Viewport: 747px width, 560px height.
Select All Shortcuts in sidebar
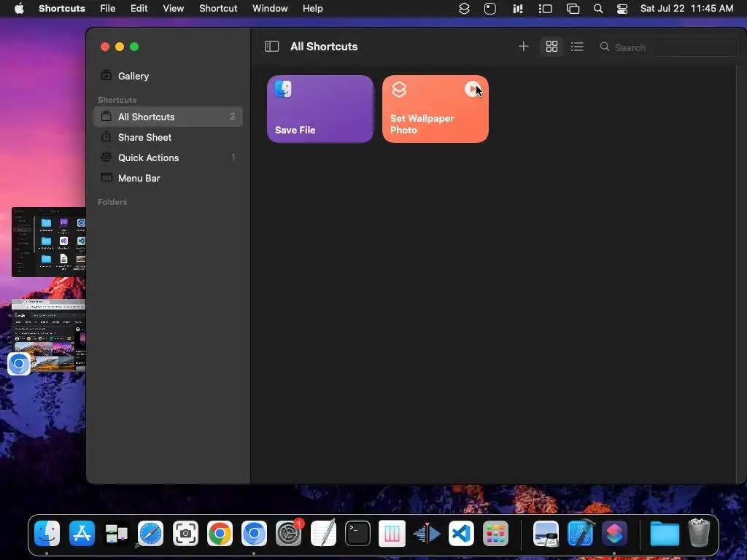[x=169, y=117]
